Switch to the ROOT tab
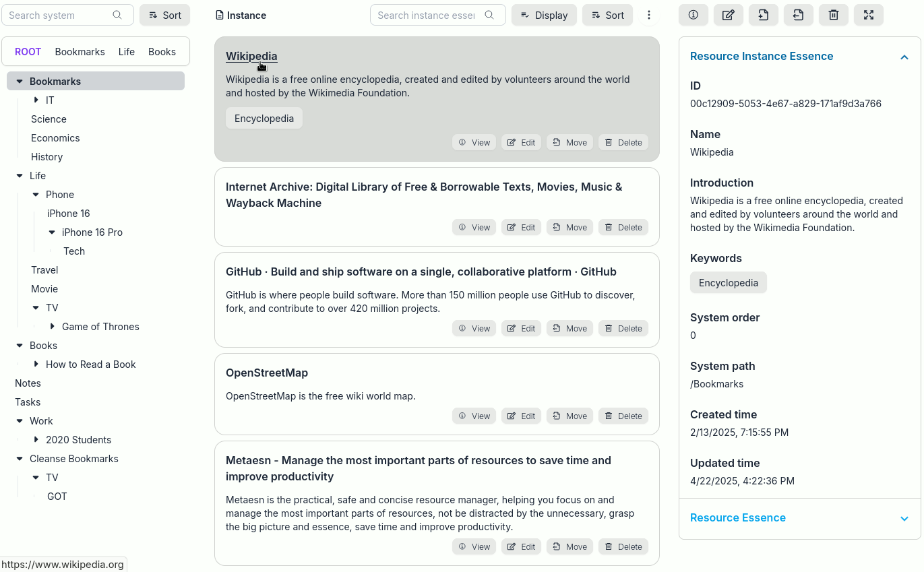Screen dimensions: 924x572 (x=28, y=51)
